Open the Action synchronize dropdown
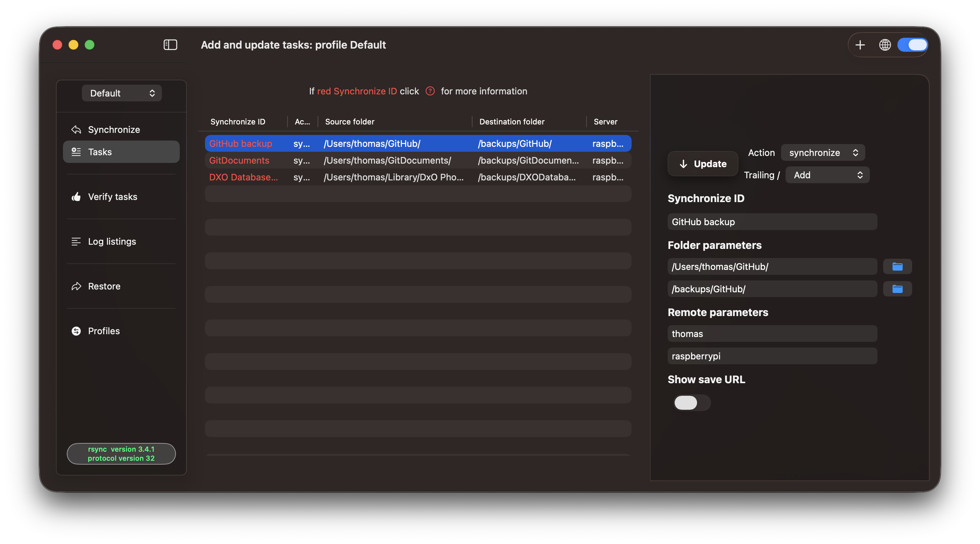The width and height of the screenshot is (980, 544). coord(823,152)
